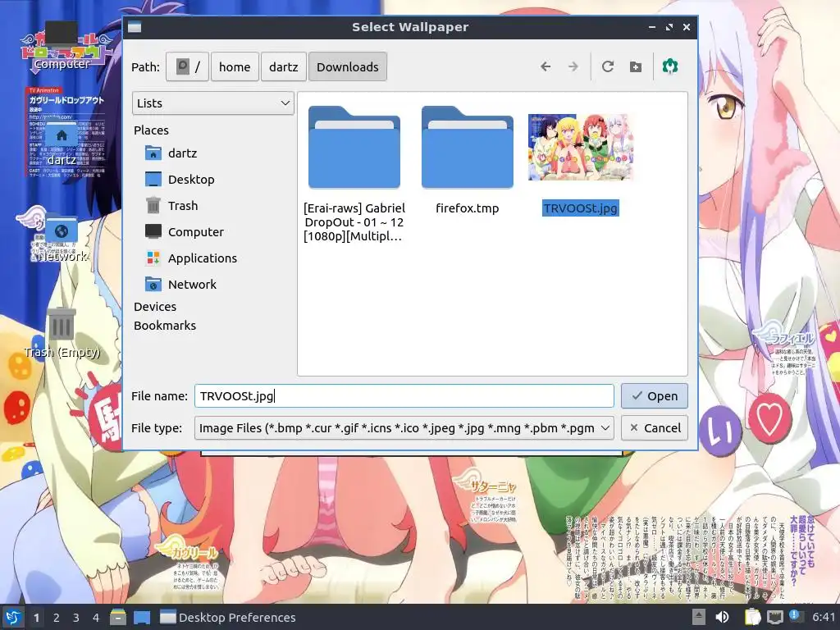Go to the dartz path segment
Screen dimensions: 840x630
click(x=283, y=66)
